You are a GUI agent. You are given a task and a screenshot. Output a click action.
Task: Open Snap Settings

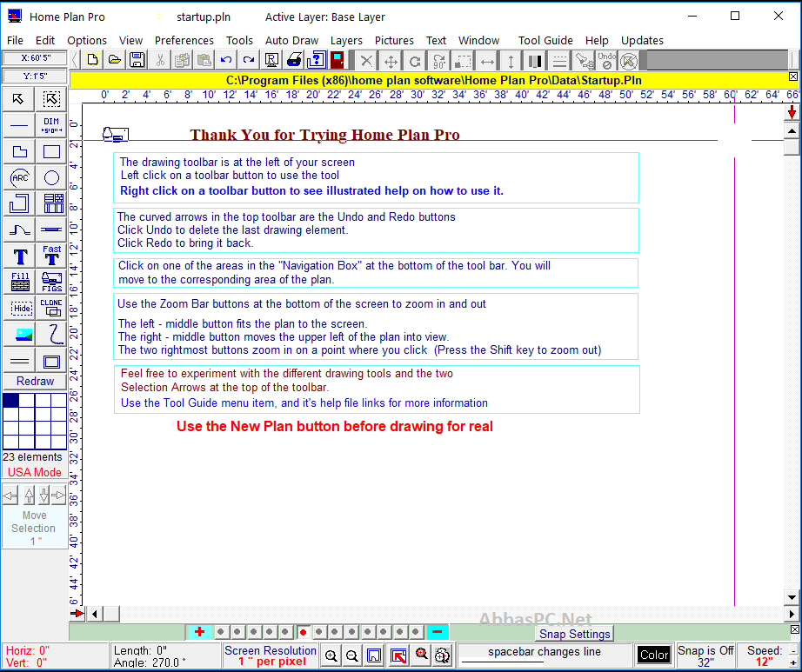(575, 634)
